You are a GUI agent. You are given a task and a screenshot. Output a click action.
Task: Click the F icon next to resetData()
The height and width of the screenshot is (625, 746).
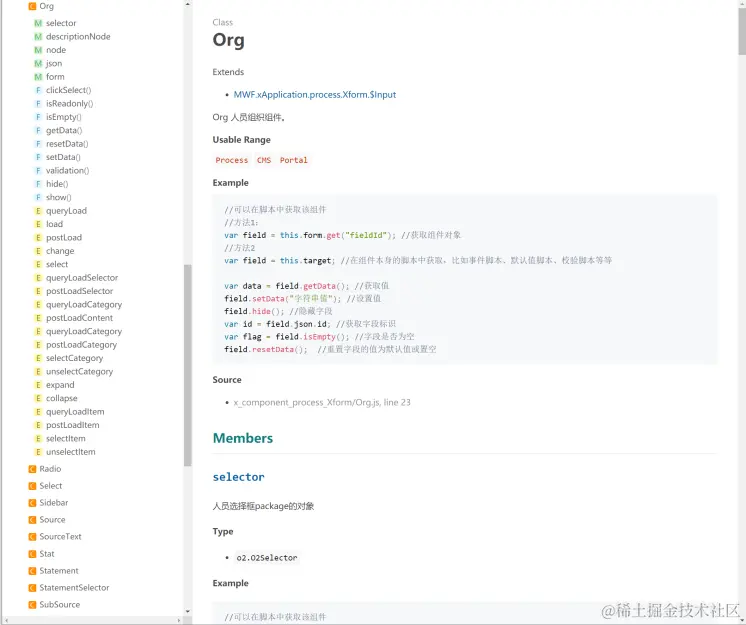[x=38, y=144]
